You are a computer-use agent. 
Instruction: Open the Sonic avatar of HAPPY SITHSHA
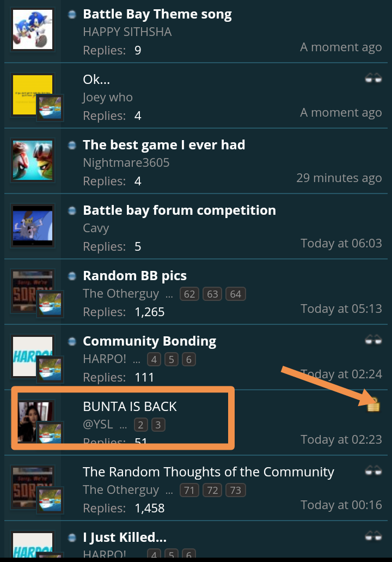pyautogui.click(x=33, y=29)
